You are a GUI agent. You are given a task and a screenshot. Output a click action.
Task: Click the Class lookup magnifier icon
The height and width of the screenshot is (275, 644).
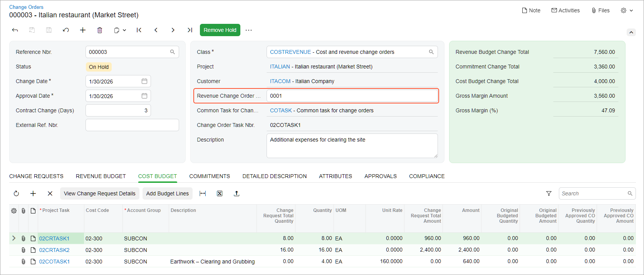[431, 52]
